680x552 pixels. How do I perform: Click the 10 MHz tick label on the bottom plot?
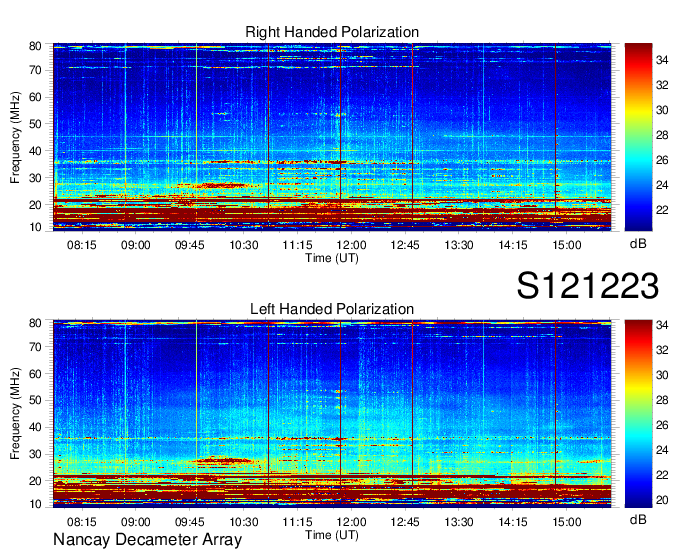click(36, 504)
